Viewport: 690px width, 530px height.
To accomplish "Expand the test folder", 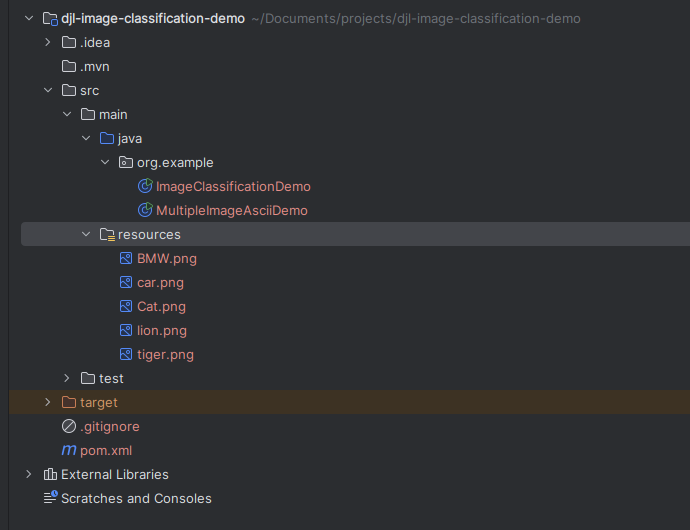I will [x=67, y=379].
